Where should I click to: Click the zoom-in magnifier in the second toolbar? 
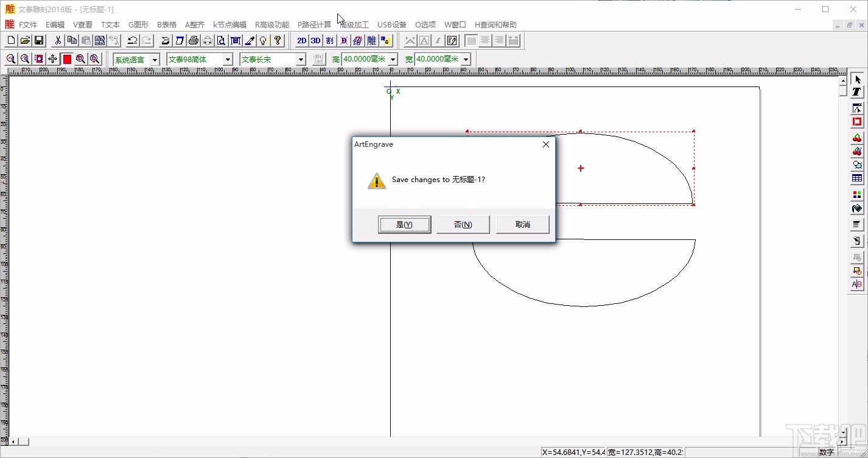[x=11, y=59]
